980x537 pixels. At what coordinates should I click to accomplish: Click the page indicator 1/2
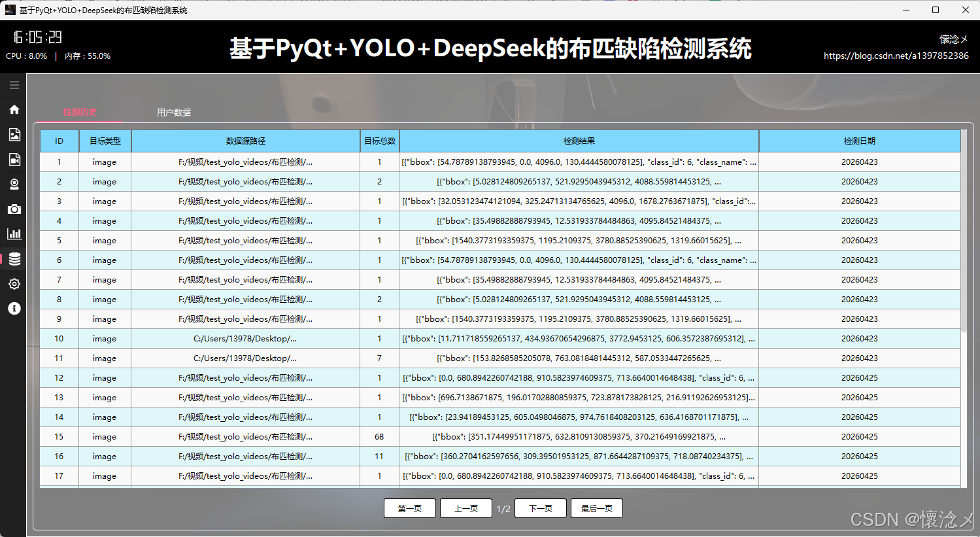coord(503,509)
